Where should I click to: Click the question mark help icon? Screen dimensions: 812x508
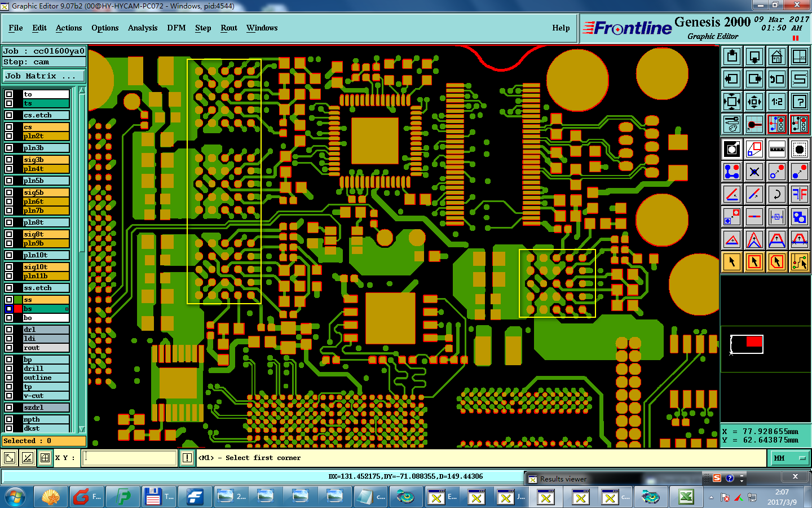click(799, 102)
